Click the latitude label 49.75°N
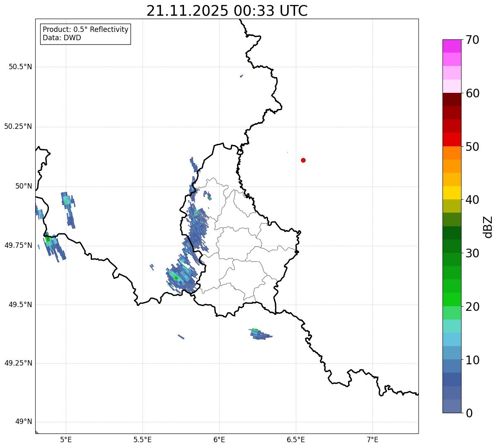 click(x=18, y=245)
